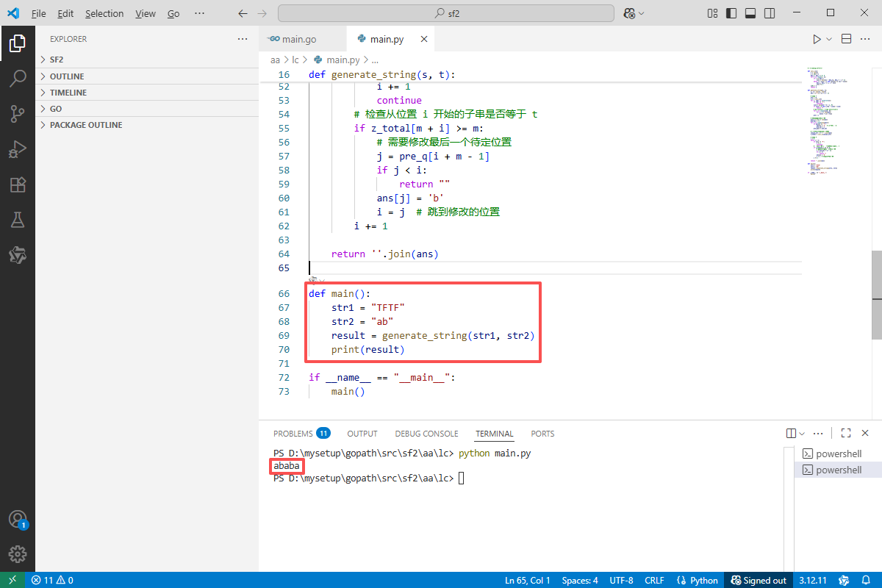Open Explorer Views and More Actions ellipsis

click(243, 39)
